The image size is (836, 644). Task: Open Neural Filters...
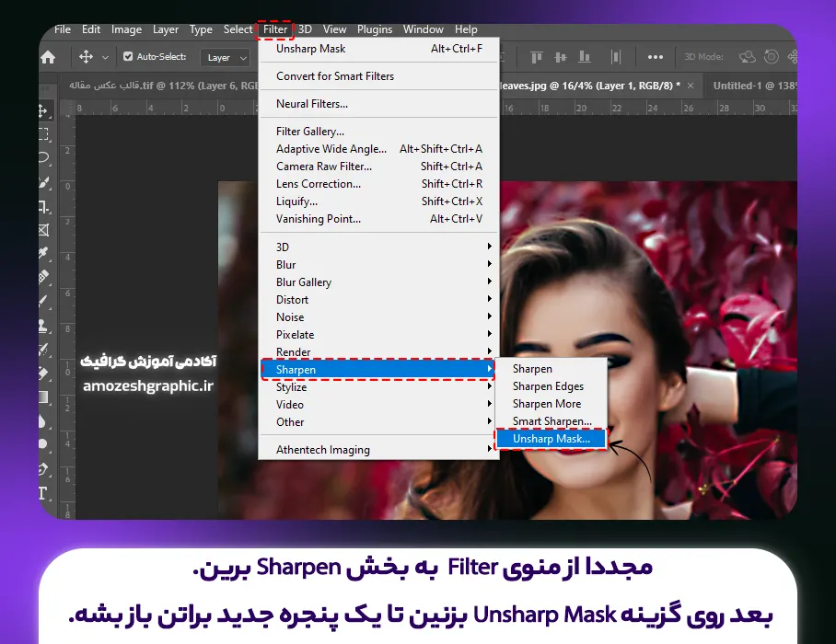(379, 104)
